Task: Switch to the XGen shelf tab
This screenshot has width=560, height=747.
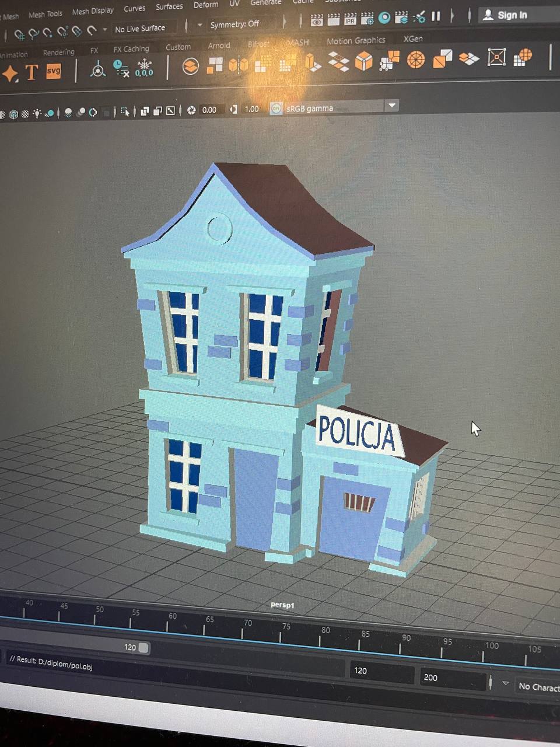Action: [x=413, y=39]
